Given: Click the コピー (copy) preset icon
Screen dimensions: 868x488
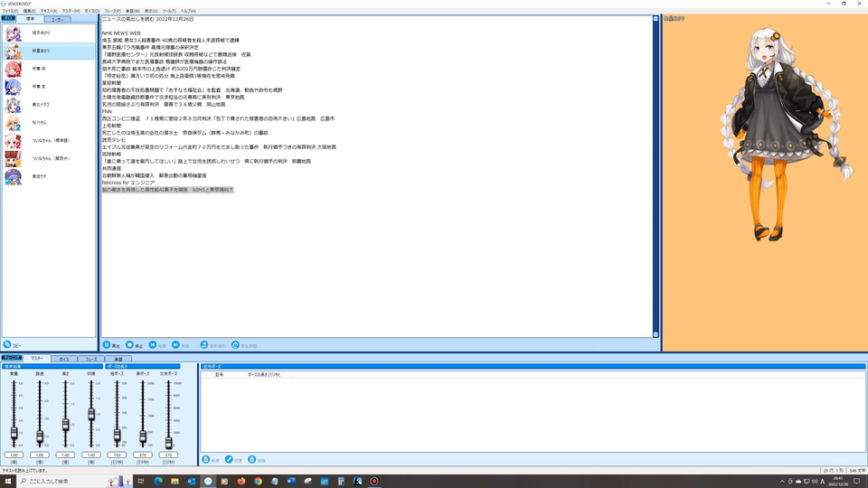Looking at the screenshot, I should coord(7,344).
